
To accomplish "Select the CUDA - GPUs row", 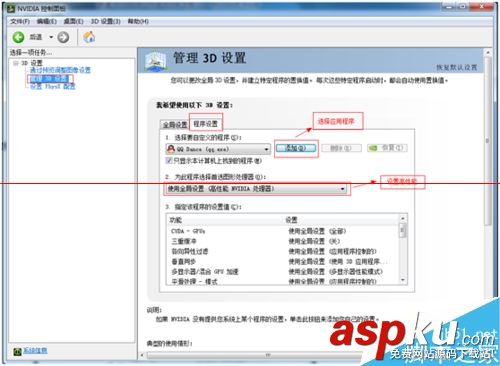I will tap(283, 231).
